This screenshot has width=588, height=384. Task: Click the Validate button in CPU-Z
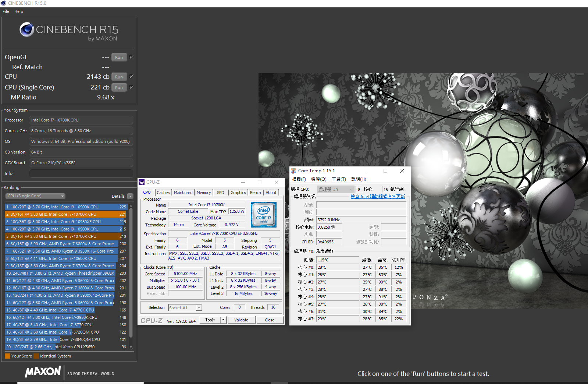[x=241, y=320]
